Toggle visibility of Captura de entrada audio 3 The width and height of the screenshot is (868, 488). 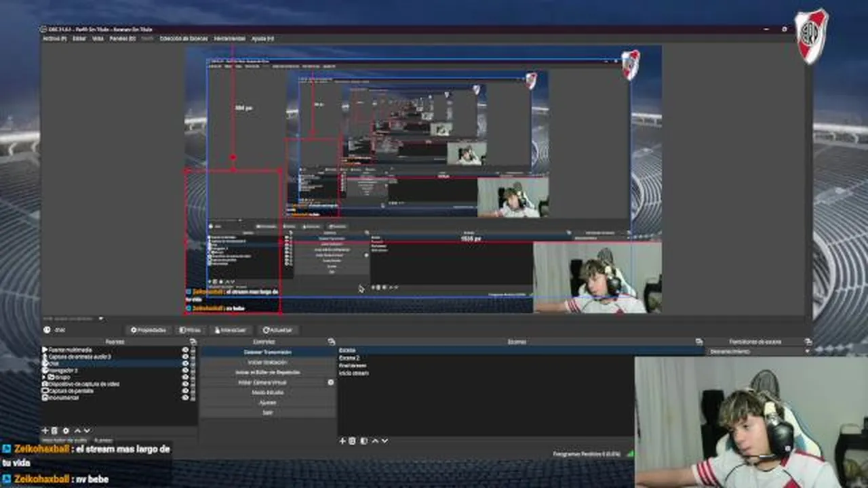pos(185,357)
